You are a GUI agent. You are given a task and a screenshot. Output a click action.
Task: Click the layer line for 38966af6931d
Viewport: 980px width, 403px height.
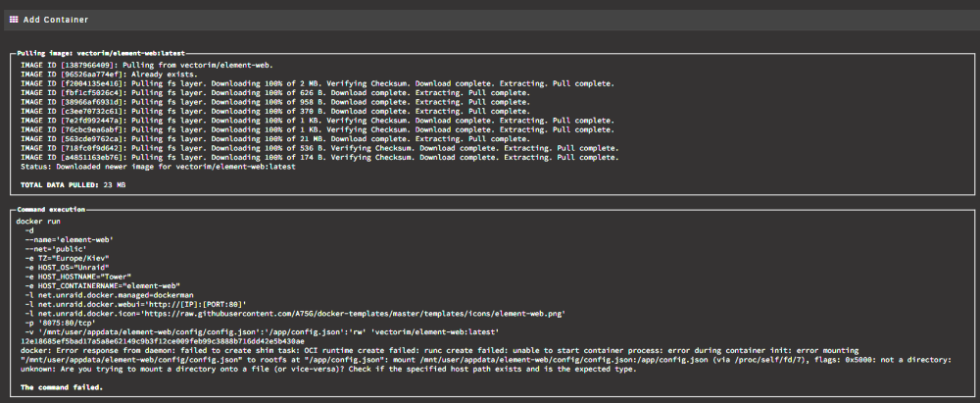[275, 102]
